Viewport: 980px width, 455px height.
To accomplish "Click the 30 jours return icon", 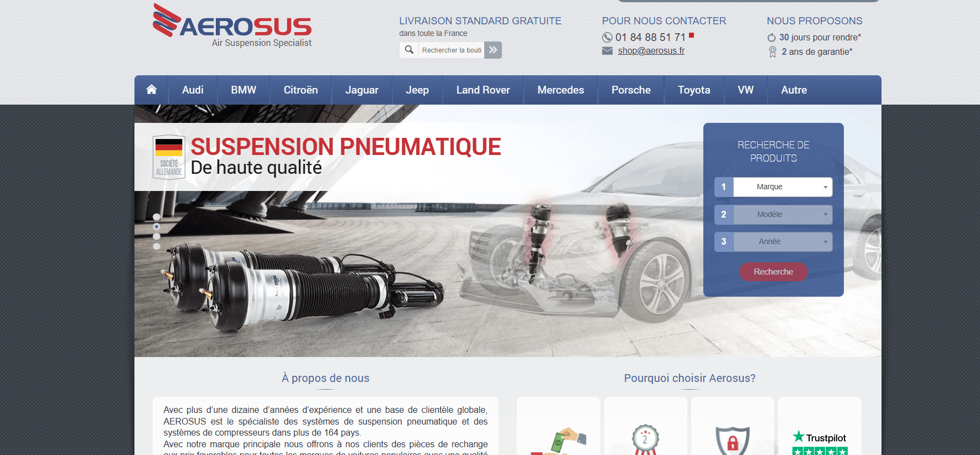I will click(771, 38).
